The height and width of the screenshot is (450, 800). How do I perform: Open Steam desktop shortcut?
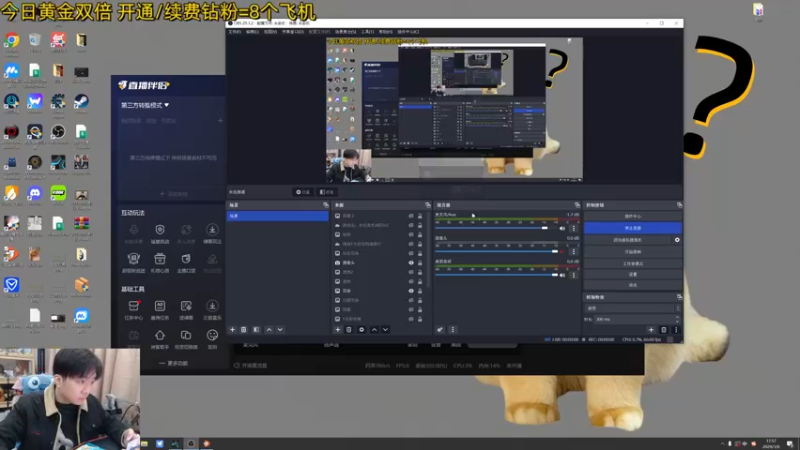(81, 104)
